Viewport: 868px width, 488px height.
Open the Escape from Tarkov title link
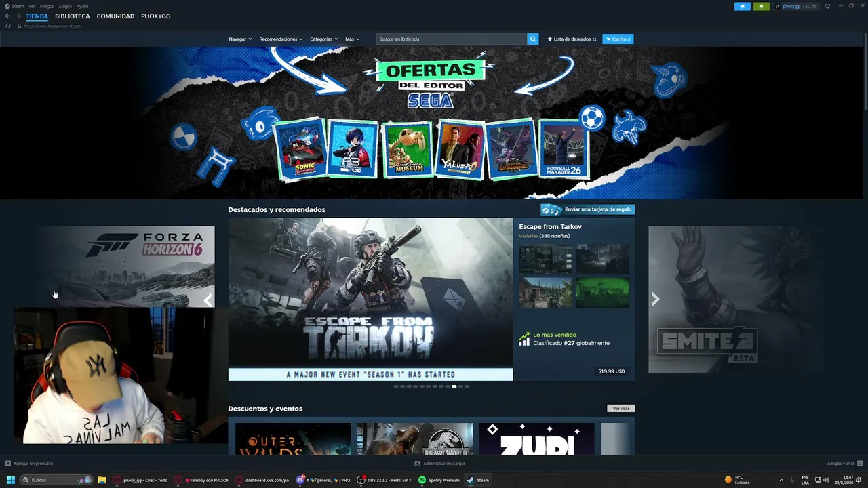(x=550, y=226)
